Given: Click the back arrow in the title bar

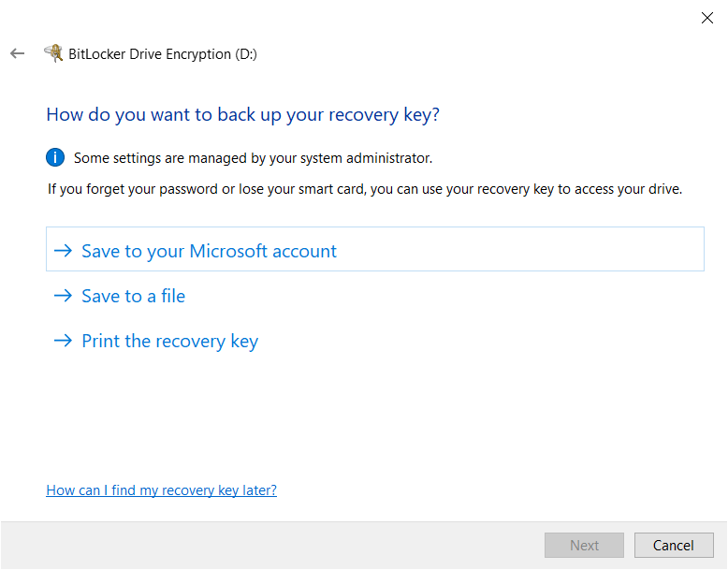Looking at the screenshot, I should coord(17,53).
